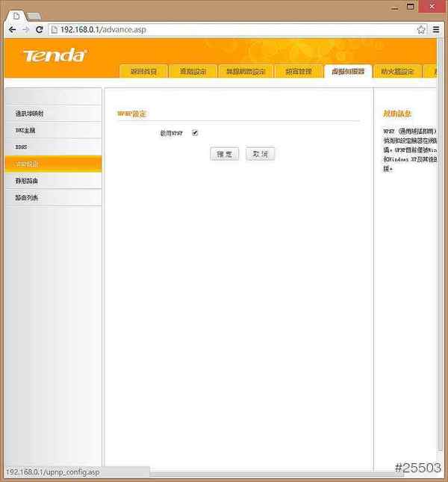Click the 啟用UPnP label text

(x=171, y=133)
